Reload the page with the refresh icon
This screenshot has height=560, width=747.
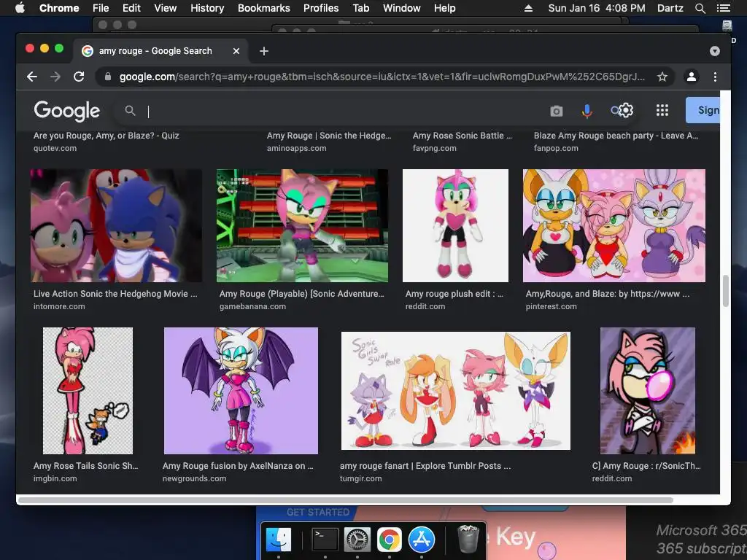(x=79, y=77)
